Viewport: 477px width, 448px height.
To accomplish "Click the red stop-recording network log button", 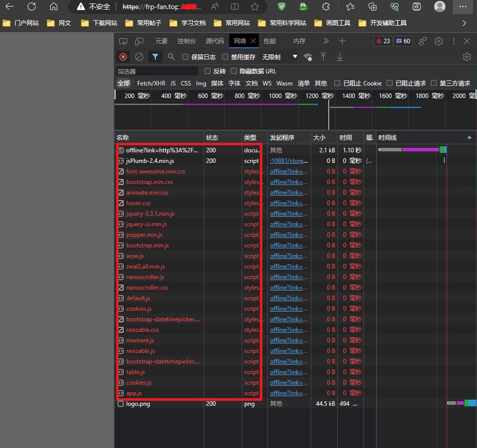I will pos(123,57).
